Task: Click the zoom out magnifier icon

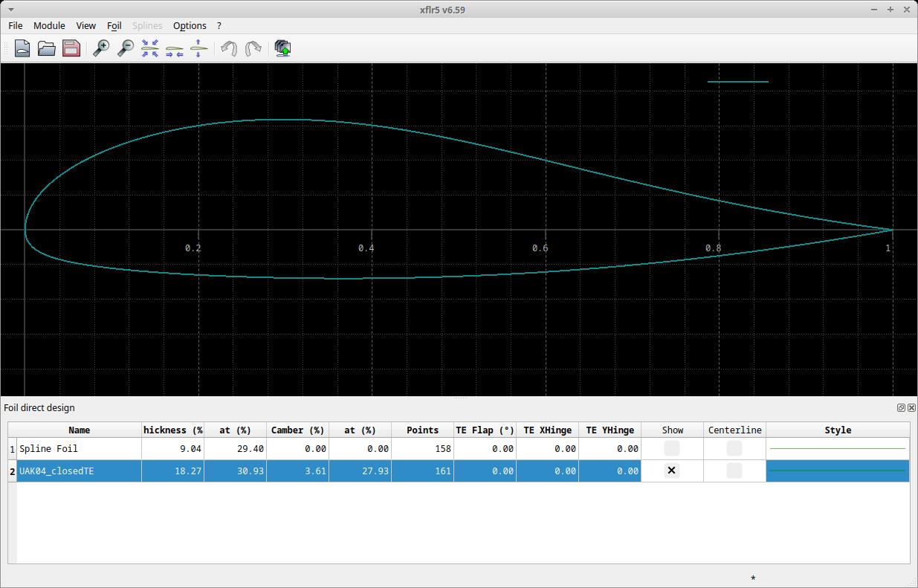Action: 126,48
